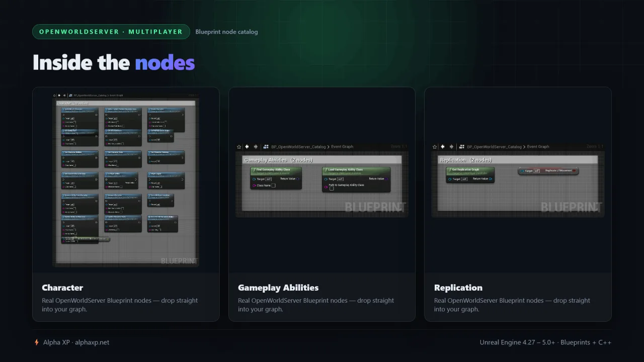Click Target pin on Get Replication Graph node
Viewport: 644px width, 362px height.
click(x=450, y=179)
